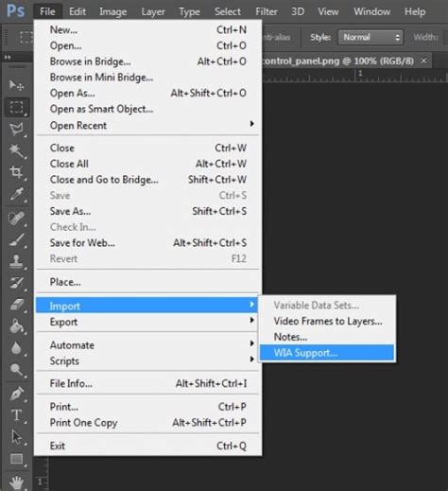Image resolution: width=448 pixels, height=491 pixels.
Task: Choose Close All menu entry
Action: [147, 164]
